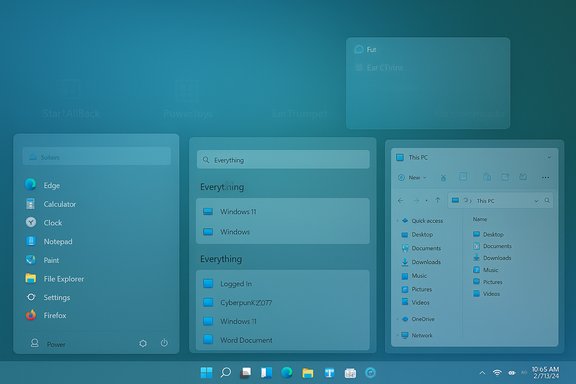Click the This PC address bar path
576x384 pixels.
[x=485, y=201]
